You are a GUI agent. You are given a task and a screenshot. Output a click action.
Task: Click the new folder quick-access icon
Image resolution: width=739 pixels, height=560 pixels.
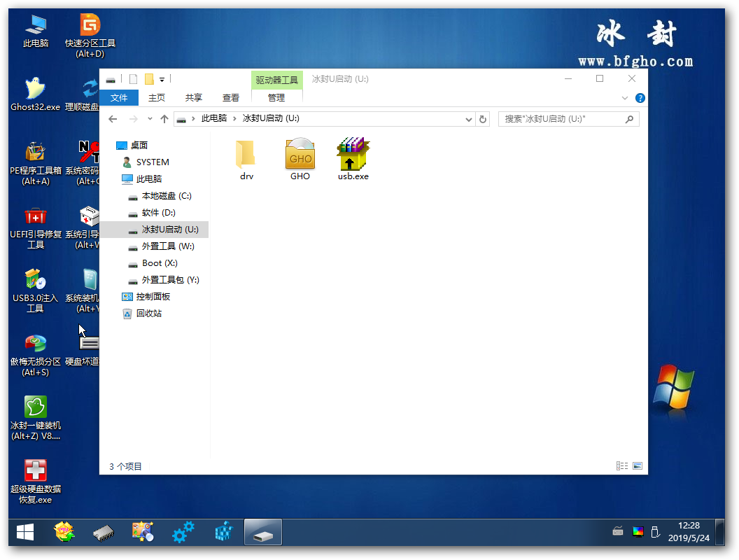click(x=149, y=79)
